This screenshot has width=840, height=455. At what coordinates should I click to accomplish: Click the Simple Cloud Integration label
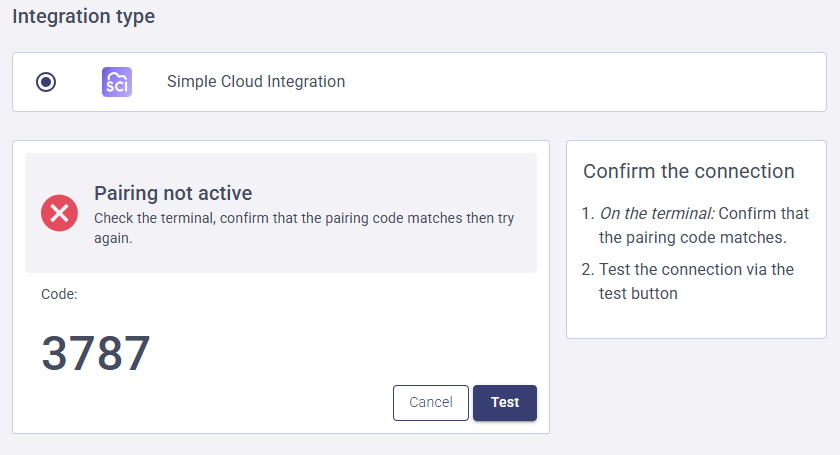(256, 82)
